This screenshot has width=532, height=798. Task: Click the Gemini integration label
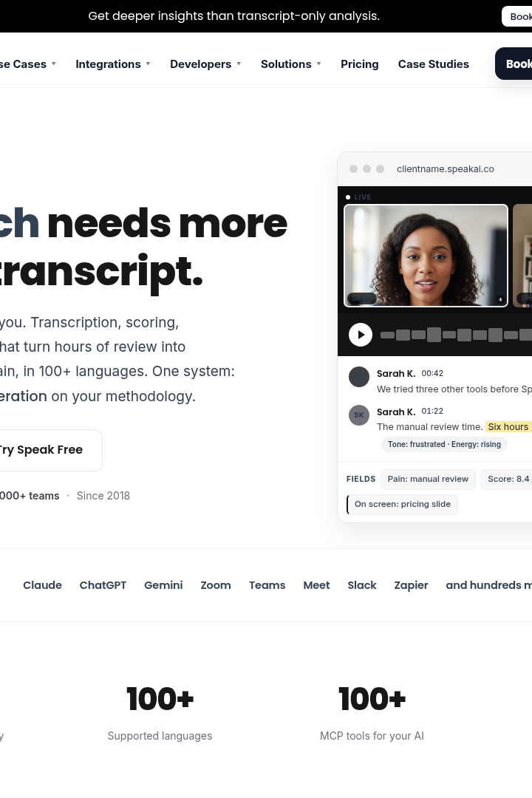coord(163,585)
